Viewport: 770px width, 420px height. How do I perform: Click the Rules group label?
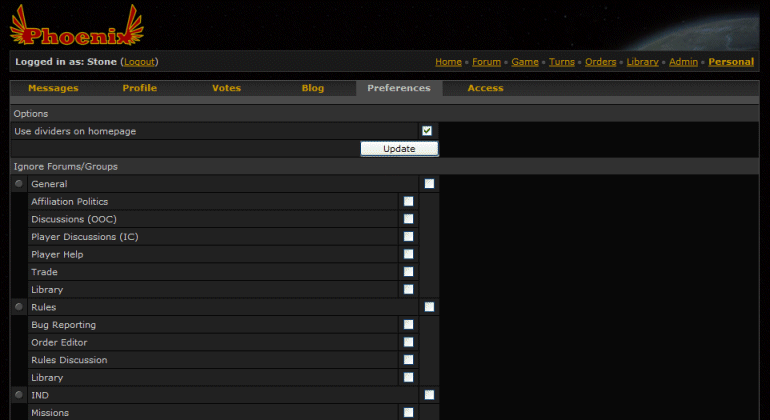pos(44,307)
